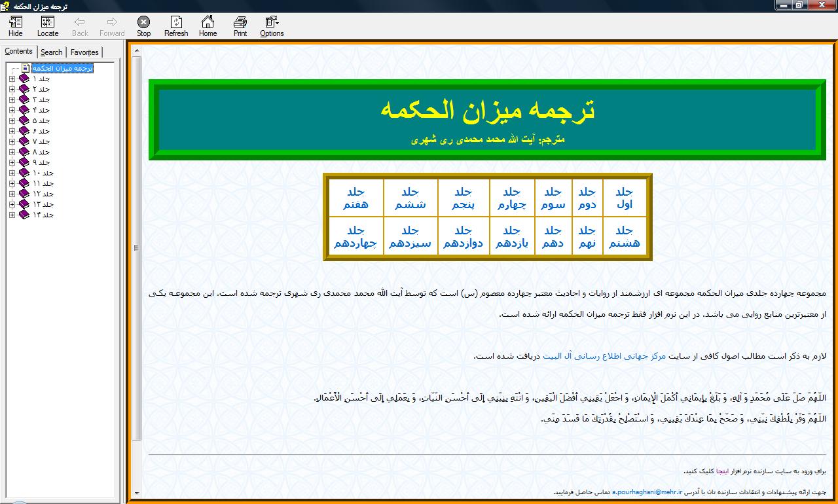Click the Print toolbar icon
838x504 pixels.
coord(240,26)
